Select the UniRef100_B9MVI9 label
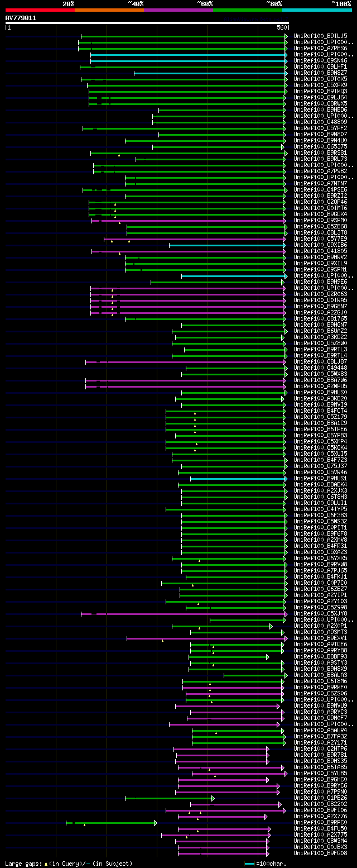 (x=320, y=404)
